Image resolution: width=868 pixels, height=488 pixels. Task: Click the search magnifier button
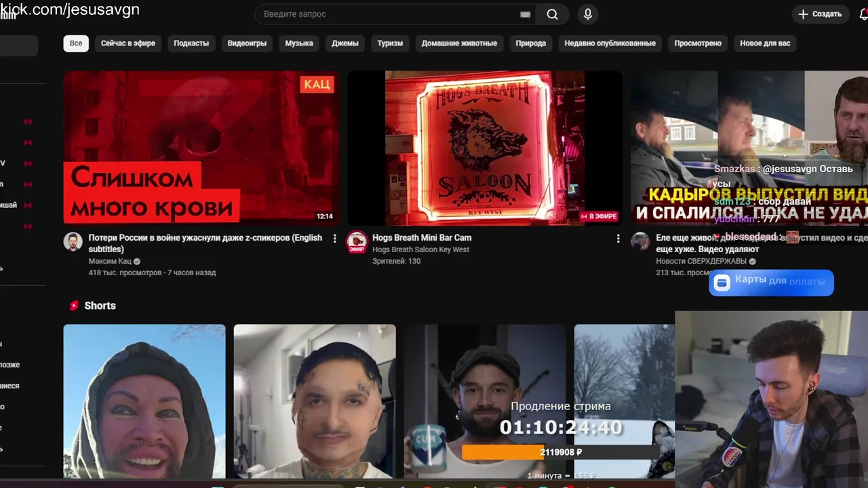click(552, 14)
